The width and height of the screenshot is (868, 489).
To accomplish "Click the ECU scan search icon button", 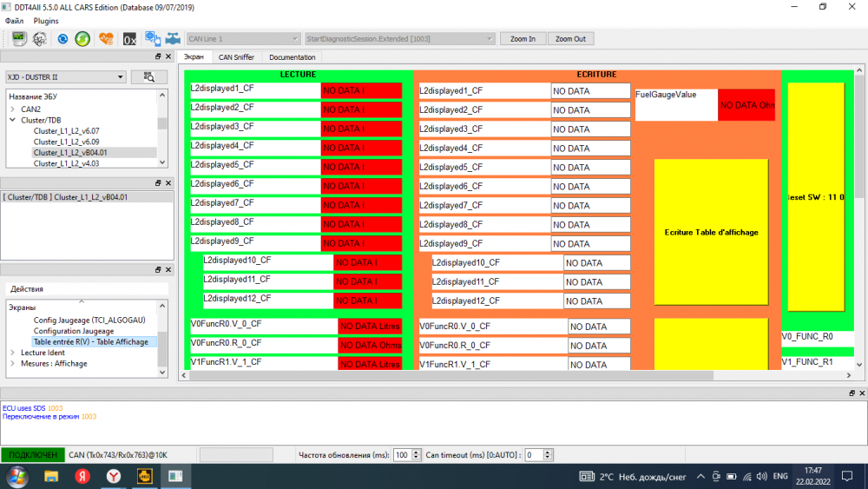I will pos(149,77).
